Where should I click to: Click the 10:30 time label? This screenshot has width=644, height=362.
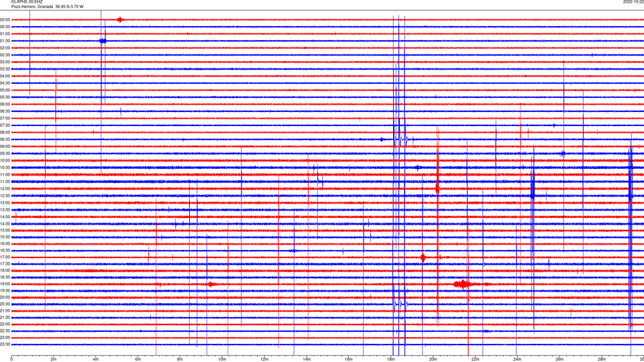pos(5,168)
